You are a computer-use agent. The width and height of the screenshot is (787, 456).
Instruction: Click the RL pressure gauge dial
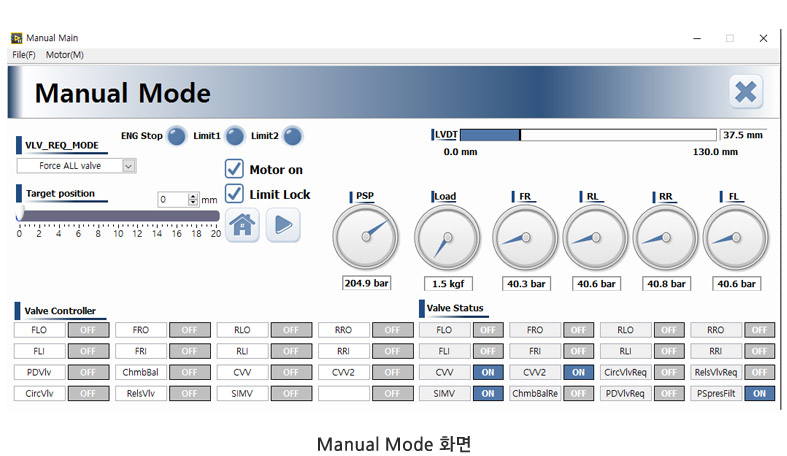tap(595, 237)
